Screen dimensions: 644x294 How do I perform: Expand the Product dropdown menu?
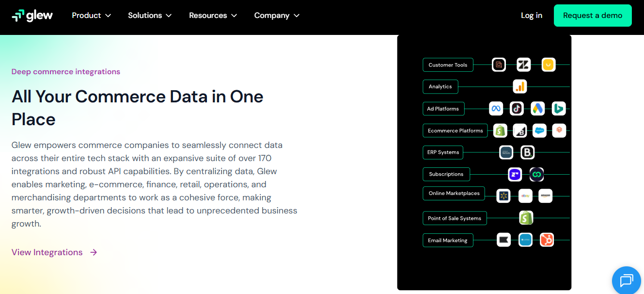(92, 16)
